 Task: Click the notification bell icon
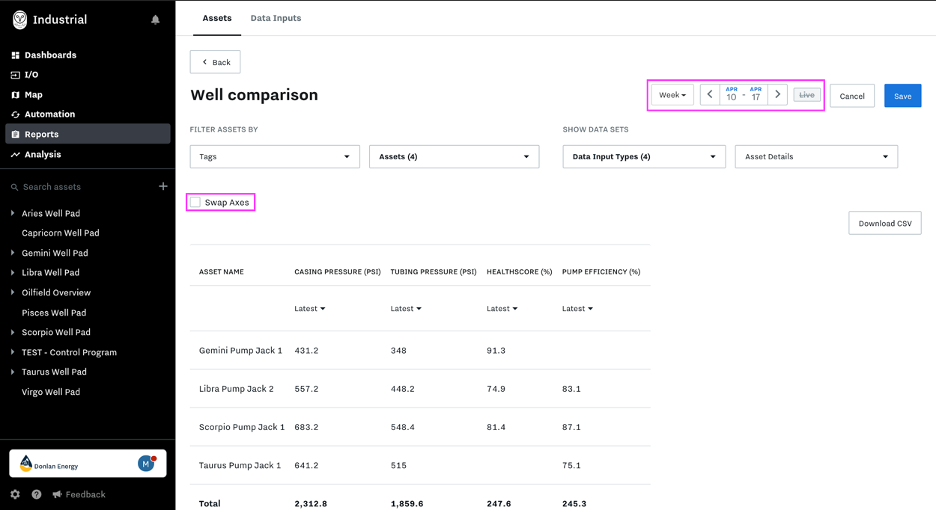(155, 20)
